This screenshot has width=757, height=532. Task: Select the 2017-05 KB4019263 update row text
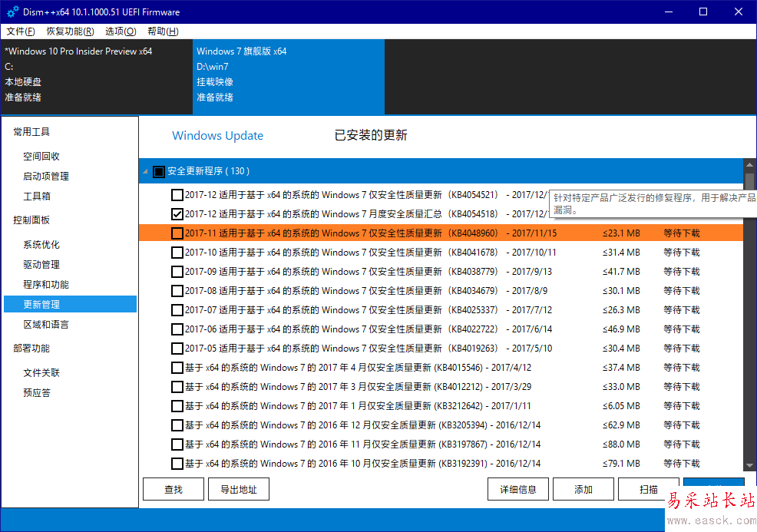coord(369,349)
